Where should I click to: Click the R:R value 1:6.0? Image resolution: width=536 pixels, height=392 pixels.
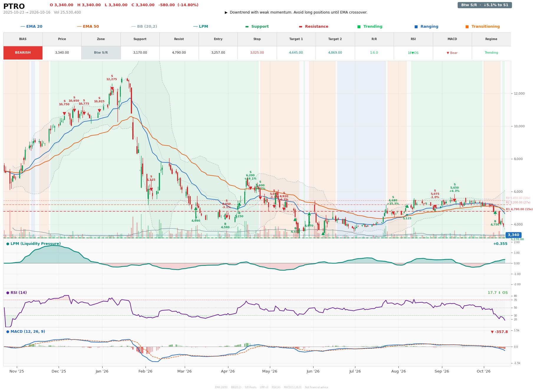tap(374, 53)
